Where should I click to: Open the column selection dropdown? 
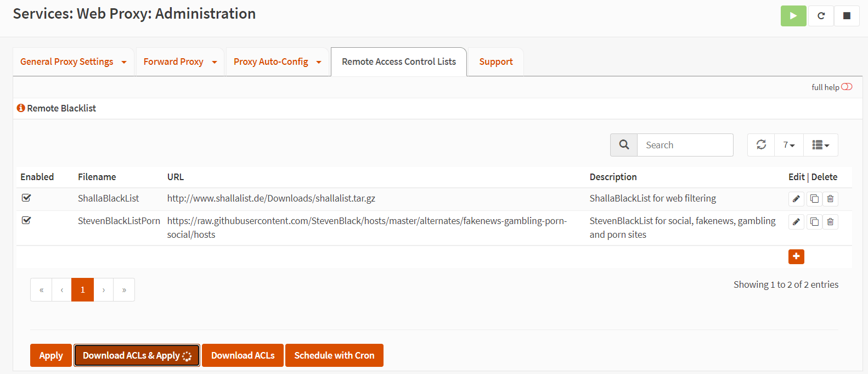(820, 145)
